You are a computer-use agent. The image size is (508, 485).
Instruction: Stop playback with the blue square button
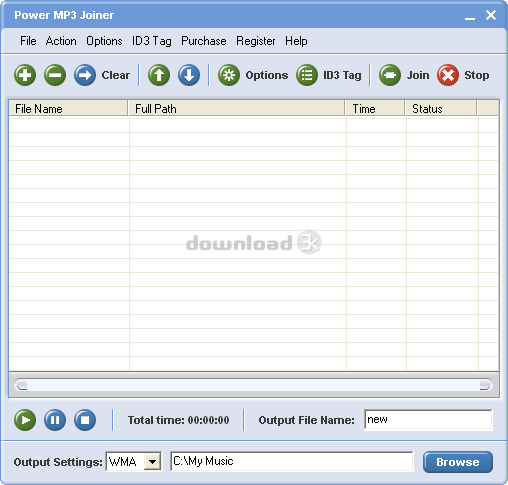coord(85,420)
